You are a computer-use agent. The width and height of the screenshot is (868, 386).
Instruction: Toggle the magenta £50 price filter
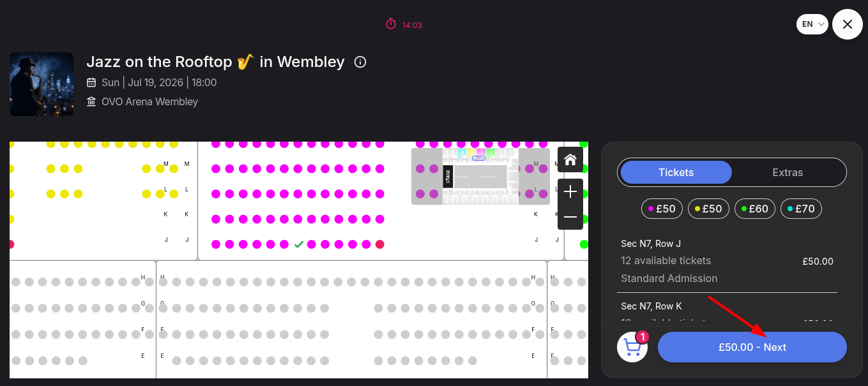pos(662,209)
